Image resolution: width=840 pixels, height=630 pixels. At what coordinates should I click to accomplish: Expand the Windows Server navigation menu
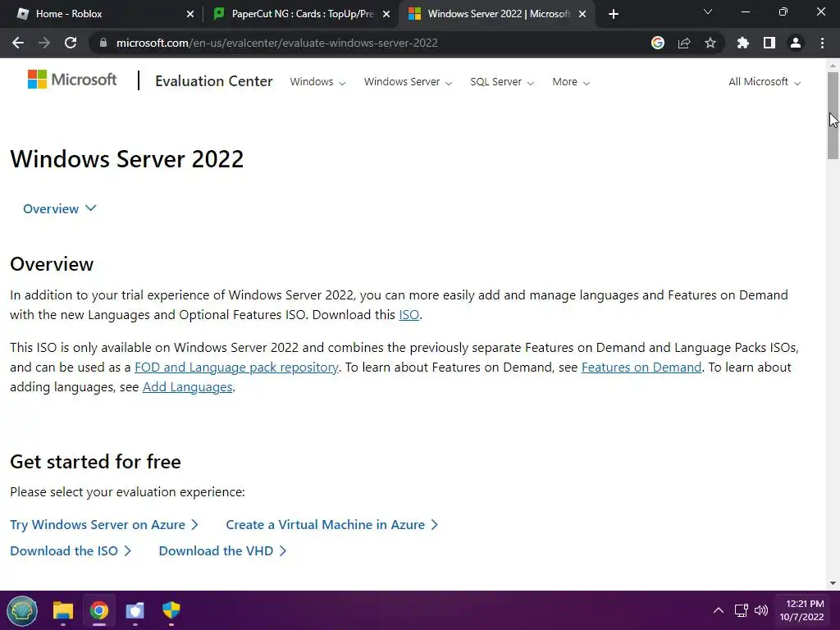coord(409,82)
